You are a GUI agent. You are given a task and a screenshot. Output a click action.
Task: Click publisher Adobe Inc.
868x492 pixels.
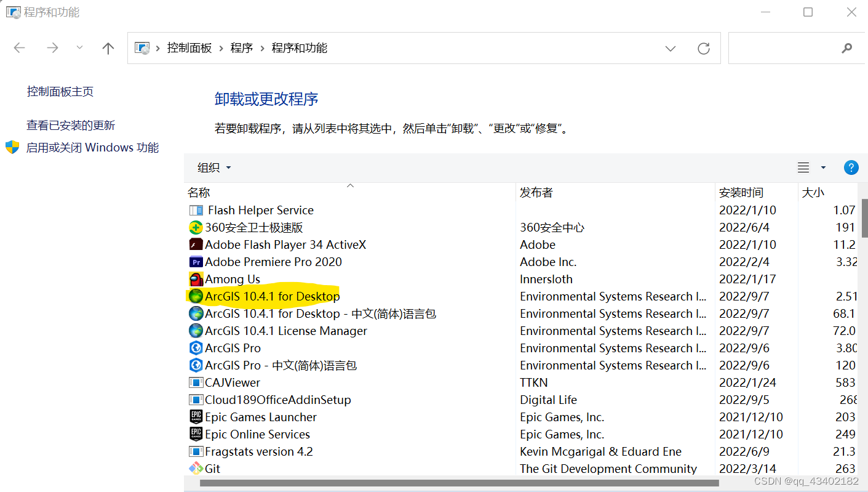tap(548, 262)
